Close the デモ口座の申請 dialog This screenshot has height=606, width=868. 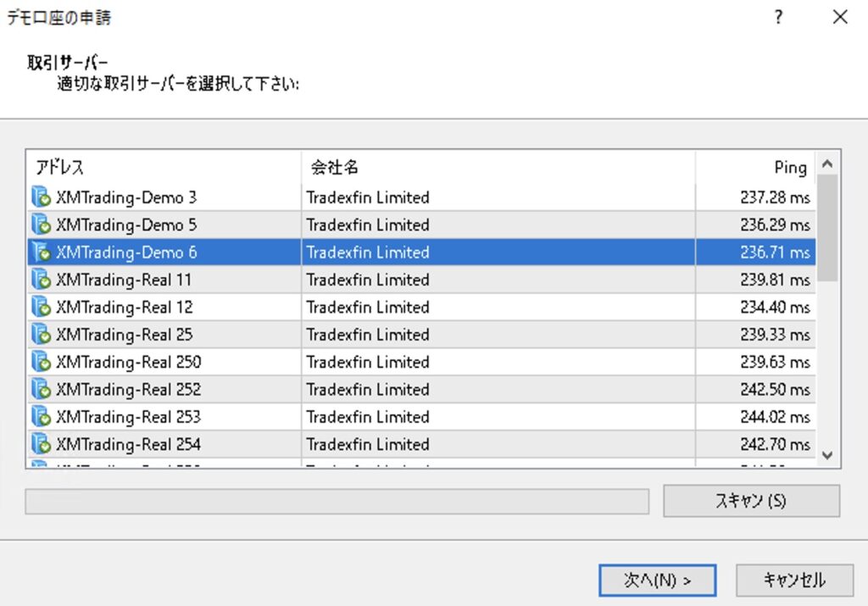pyautogui.click(x=840, y=17)
